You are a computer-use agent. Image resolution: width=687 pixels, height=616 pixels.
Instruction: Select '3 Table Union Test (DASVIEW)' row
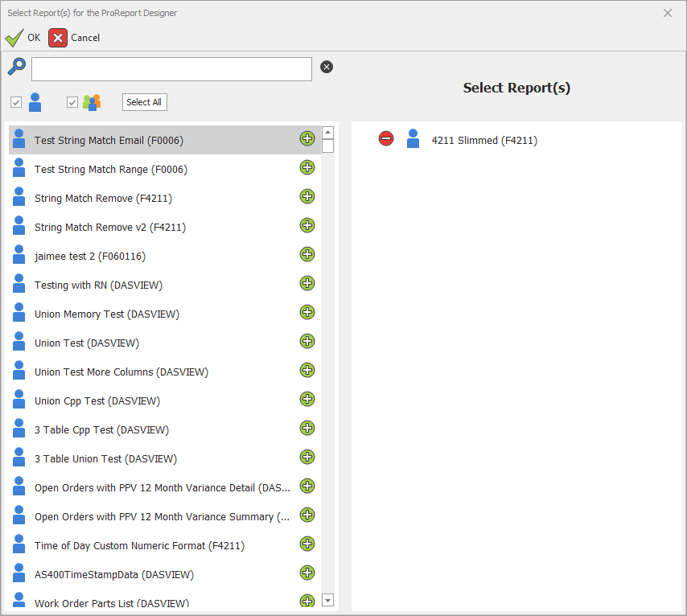(x=165, y=458)
